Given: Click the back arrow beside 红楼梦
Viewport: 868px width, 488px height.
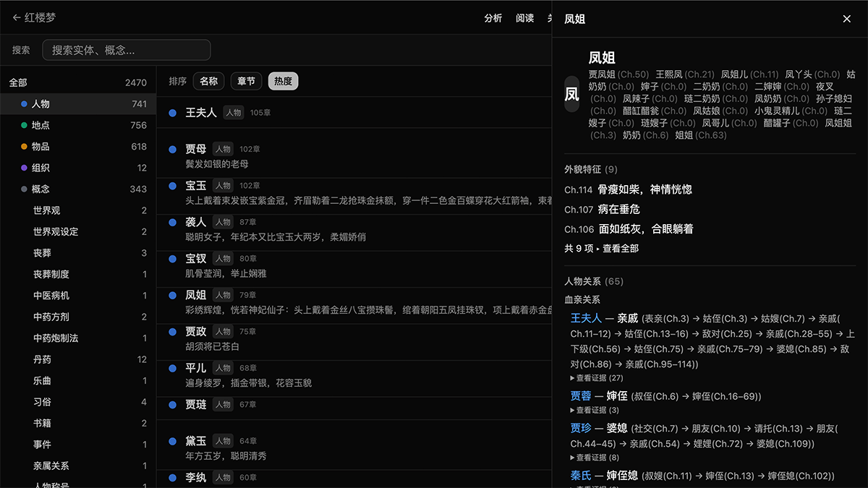Looking at the screenshot, I should tap(14, 17).
